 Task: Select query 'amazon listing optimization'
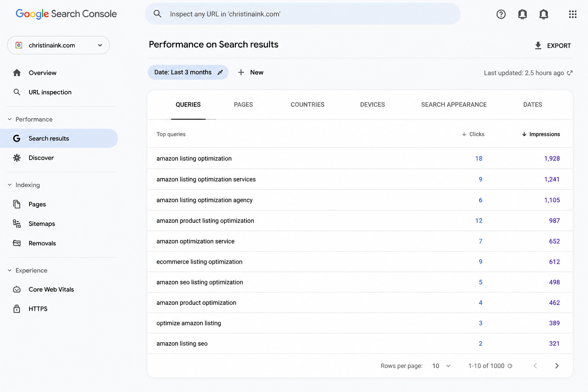coord(194,158)
